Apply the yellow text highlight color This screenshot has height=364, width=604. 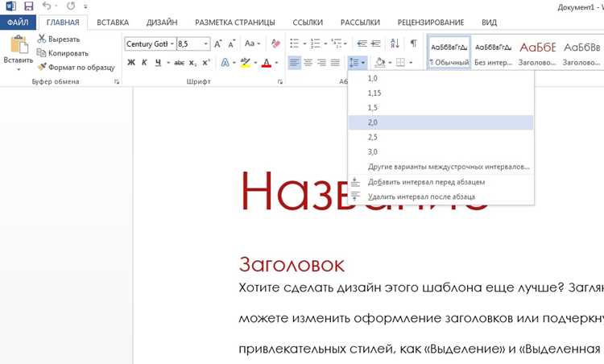245,62
